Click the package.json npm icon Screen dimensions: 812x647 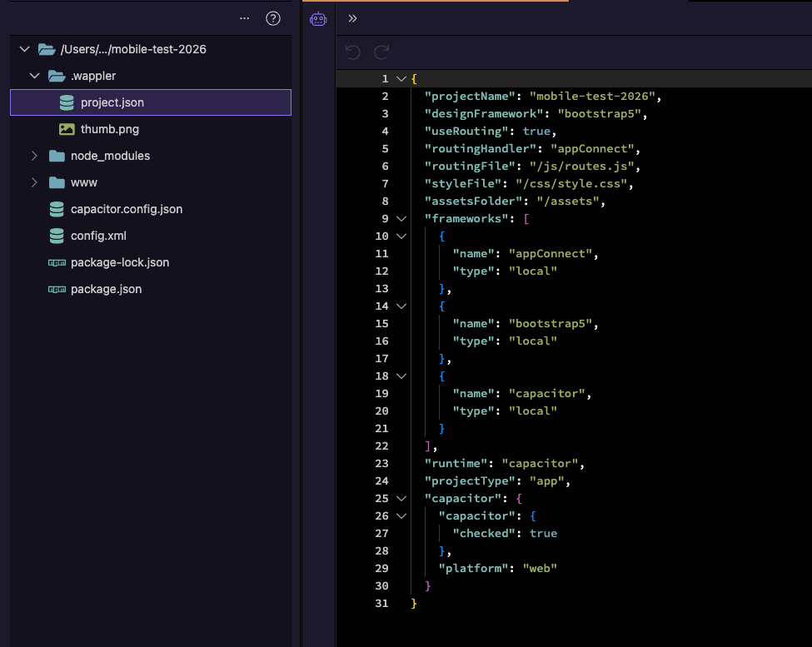[x=57, y=289]
